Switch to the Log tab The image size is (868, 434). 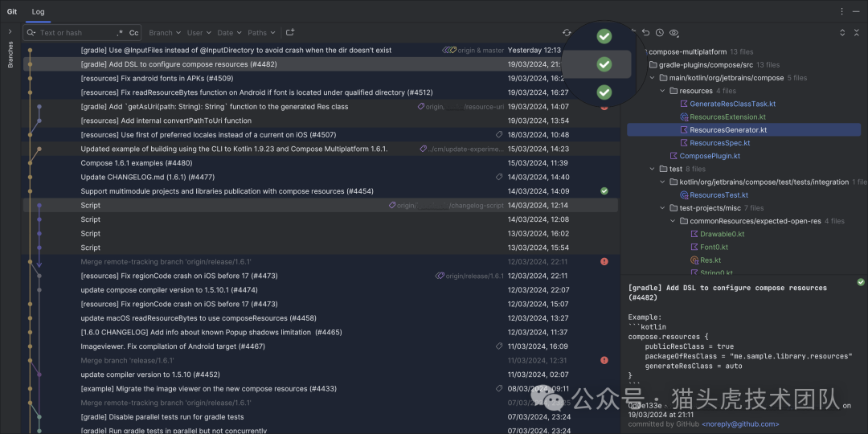coord(39,11)
